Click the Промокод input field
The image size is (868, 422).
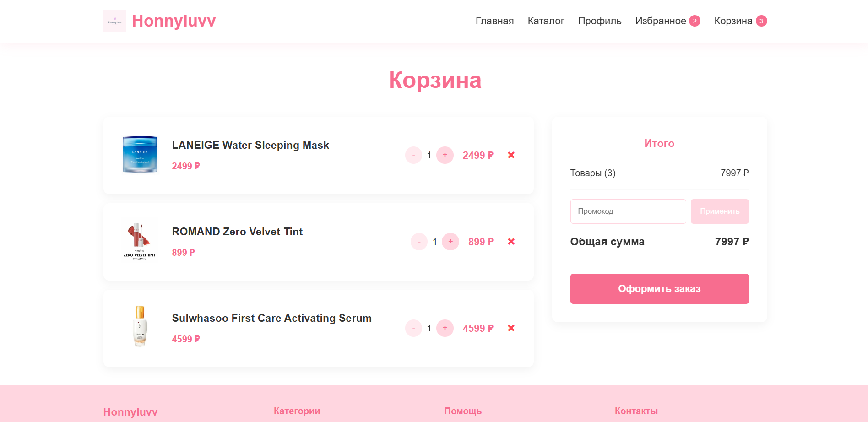pyautogui.click(x=628, y=211)
